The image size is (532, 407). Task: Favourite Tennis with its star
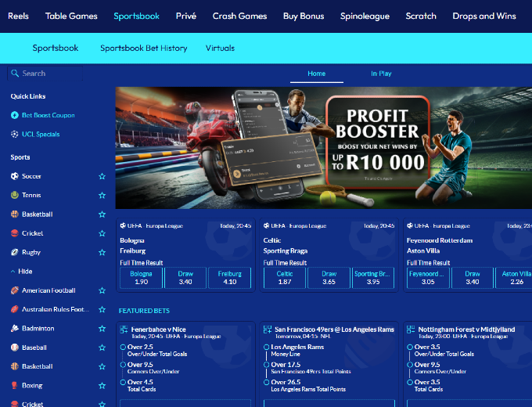[102, 195]
